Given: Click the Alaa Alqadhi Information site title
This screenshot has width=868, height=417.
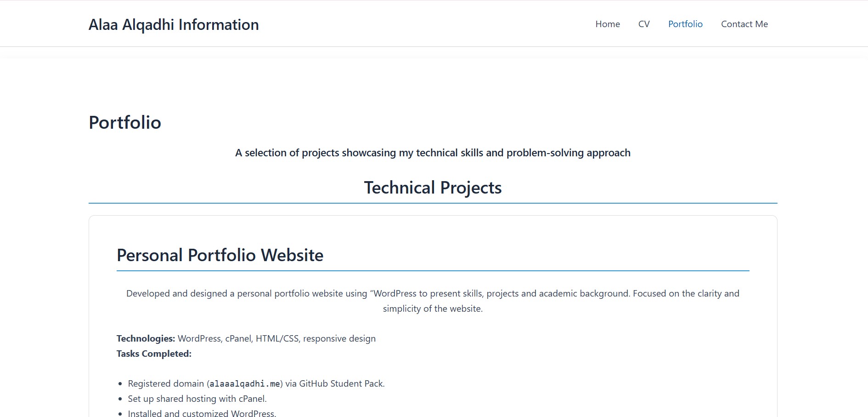Looking at the screenshot, I should pyautogui.click(x=174, y=24).
